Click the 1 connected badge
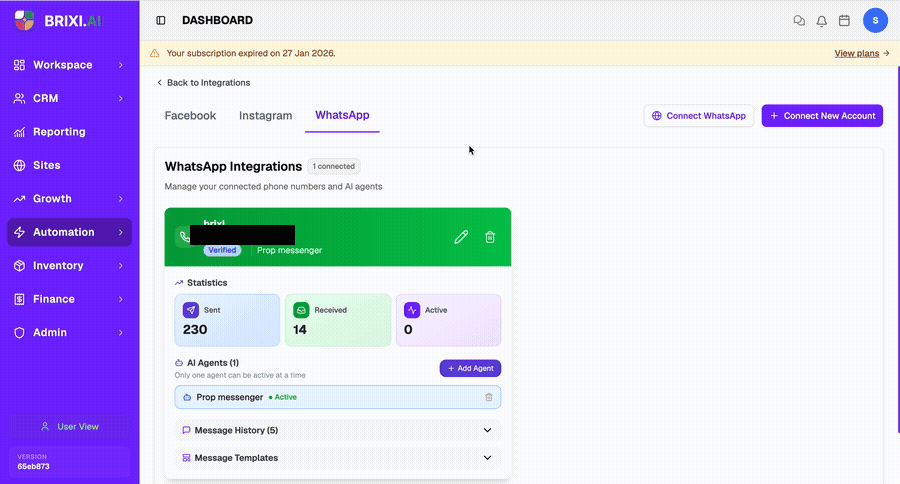Viewport: 900px width, 484px height. point(333,166)
